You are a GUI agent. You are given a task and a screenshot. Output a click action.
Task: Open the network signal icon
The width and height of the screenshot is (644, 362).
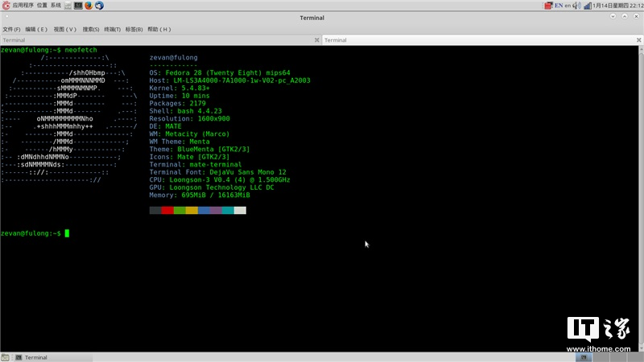pyautogui.click(x=588, y=6)
